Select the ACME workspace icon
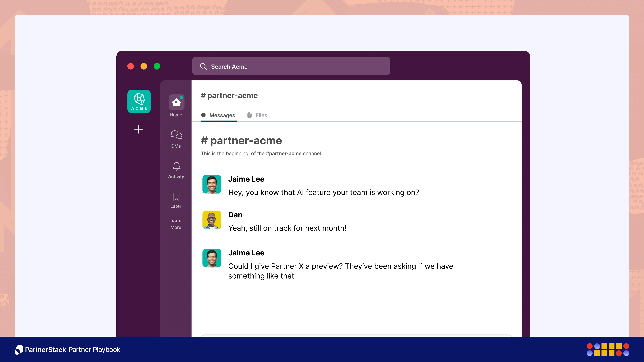644x362 pixels. (x=139, y=101)
